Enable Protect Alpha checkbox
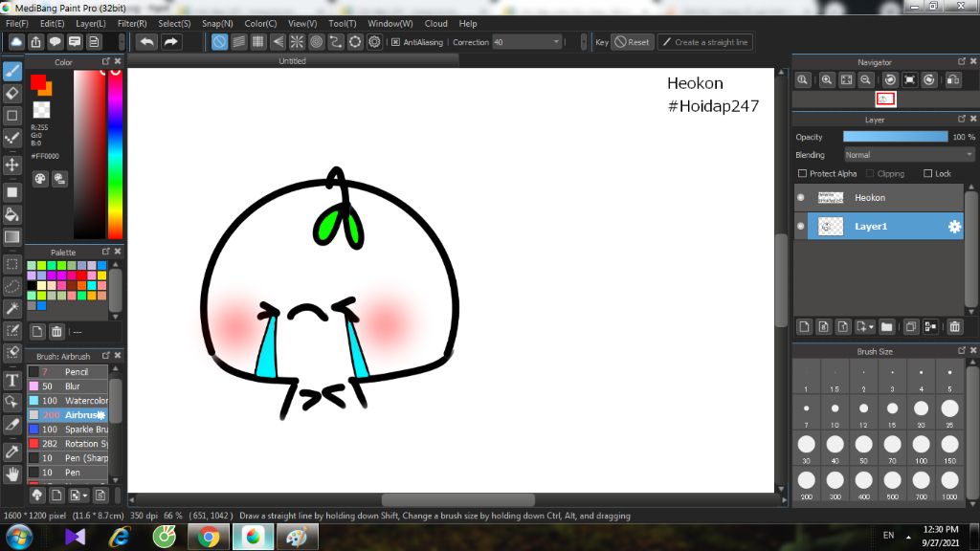The image size is (980, 551). [x=803, y=174]
